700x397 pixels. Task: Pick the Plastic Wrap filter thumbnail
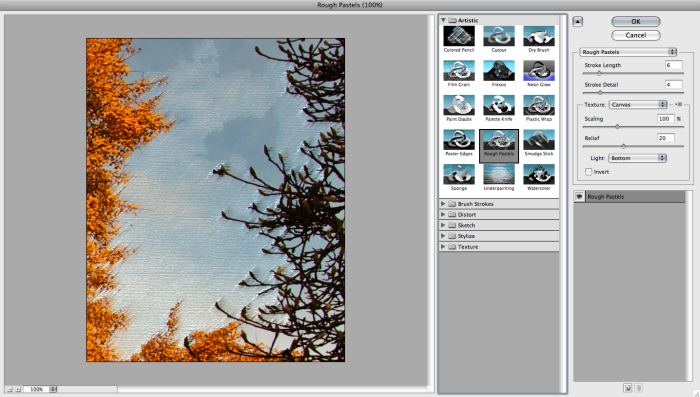click(x=539, y=105)
